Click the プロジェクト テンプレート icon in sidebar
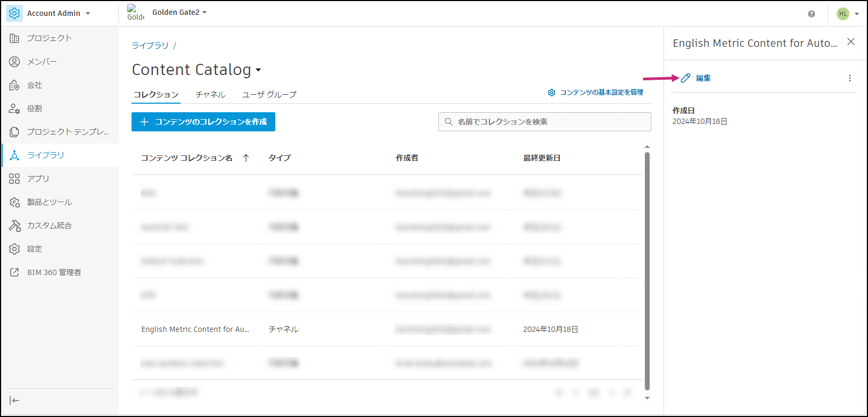The image size is (868, 417). 14,132
